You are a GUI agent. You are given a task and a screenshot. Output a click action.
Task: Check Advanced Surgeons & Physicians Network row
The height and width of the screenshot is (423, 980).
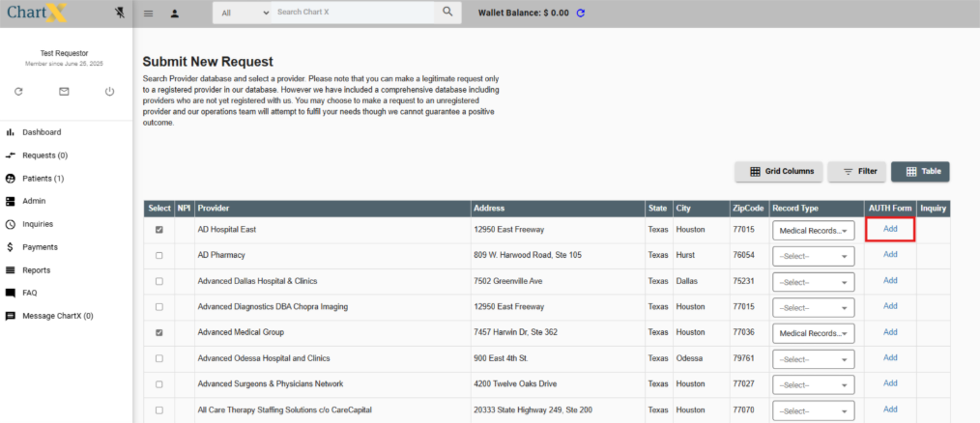point(159,384)
